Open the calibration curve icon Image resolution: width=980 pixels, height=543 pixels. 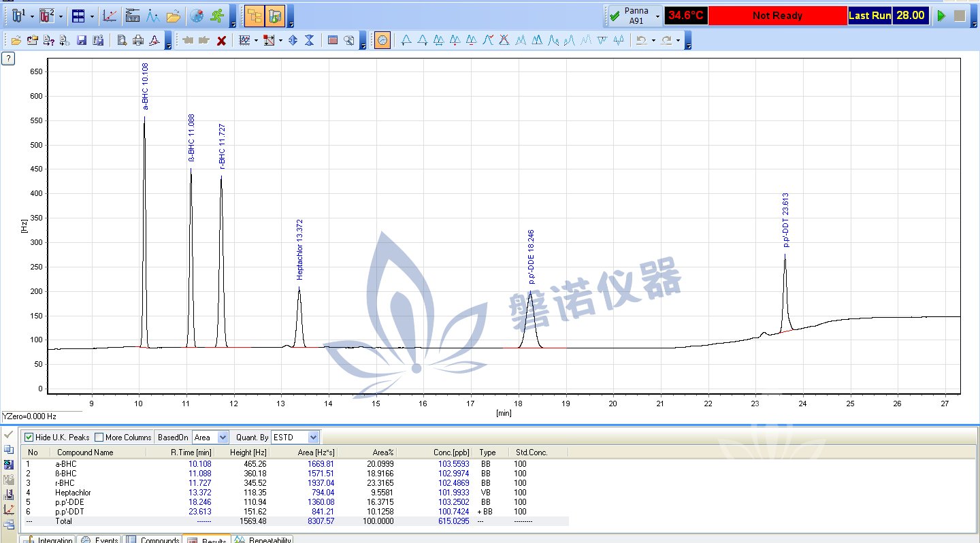110,15
